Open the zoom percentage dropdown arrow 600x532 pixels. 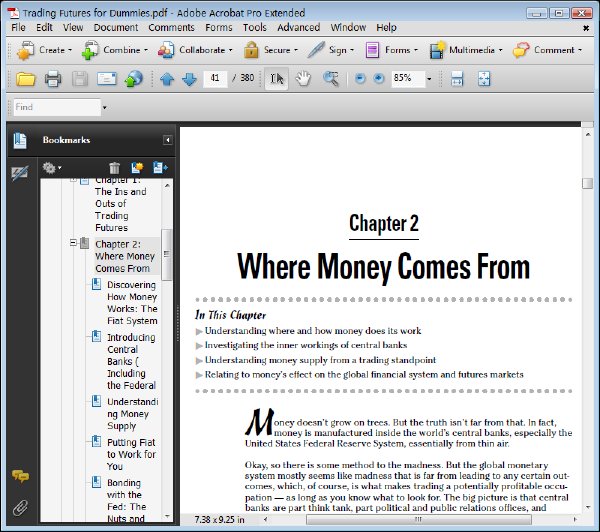[429, 79]
